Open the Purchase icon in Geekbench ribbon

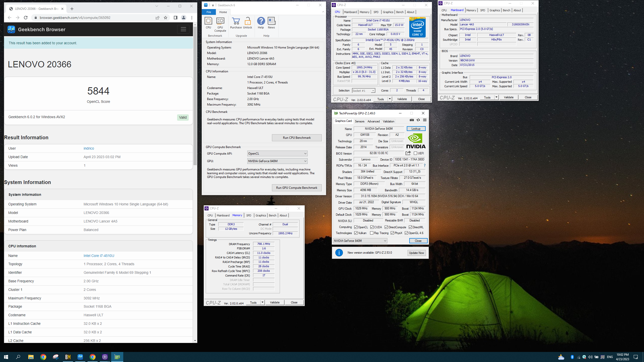[x=236, y=23]
